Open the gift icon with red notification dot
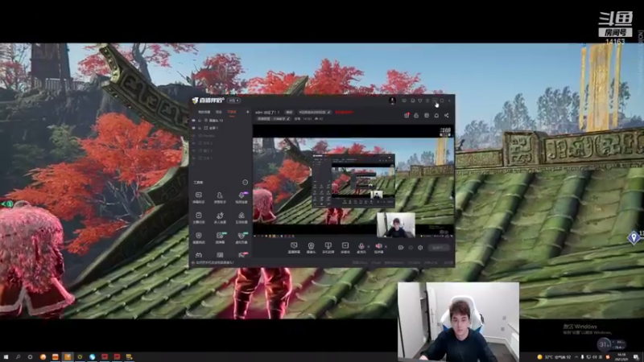 click(x=407, y=115)
